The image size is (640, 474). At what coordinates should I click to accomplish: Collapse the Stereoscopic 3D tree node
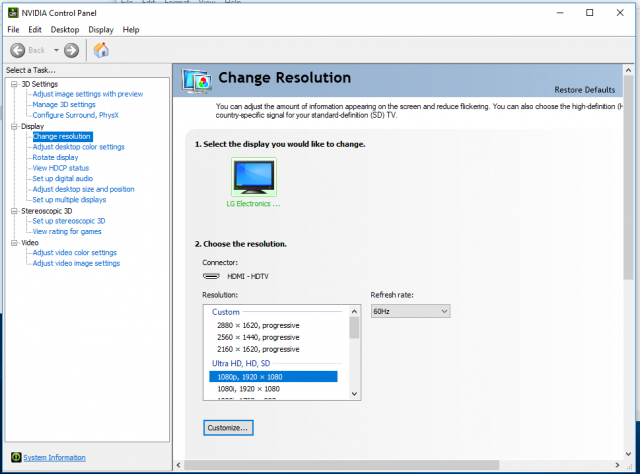[x=14, y=211]
